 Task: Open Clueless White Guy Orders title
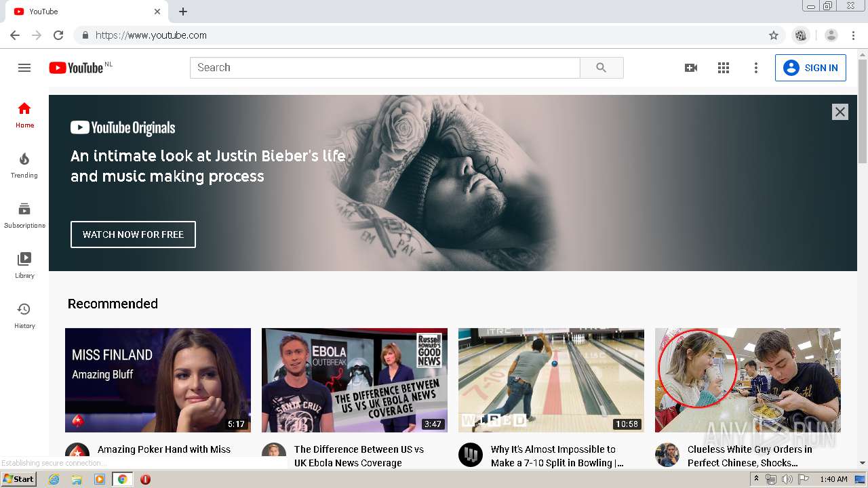point(750,456)
